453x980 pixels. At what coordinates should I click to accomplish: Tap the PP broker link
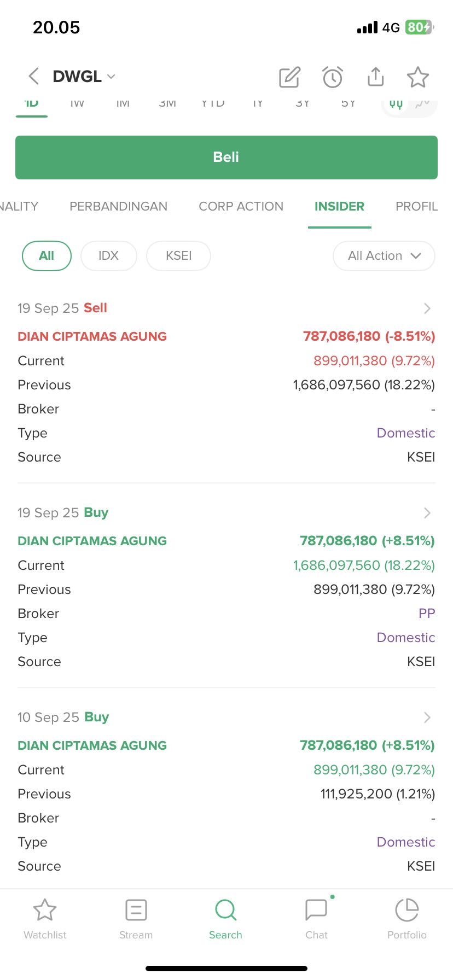(x=426, y=614)
